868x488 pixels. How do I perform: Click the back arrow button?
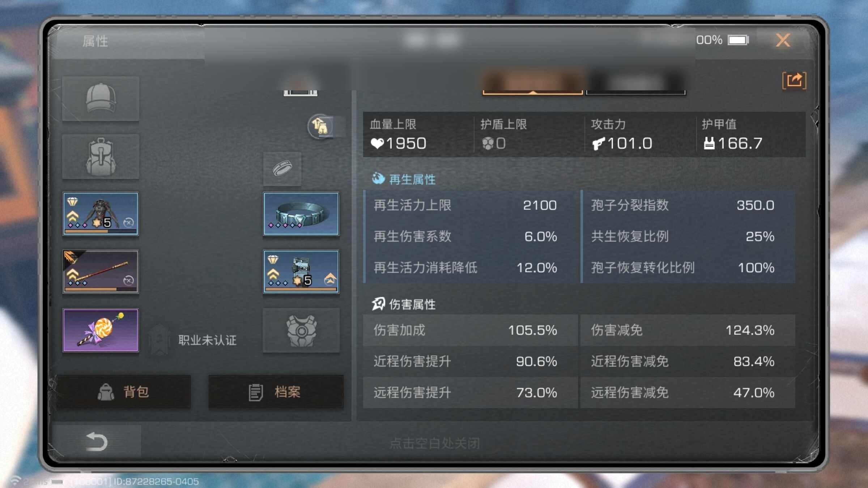(x=97, y=441)
